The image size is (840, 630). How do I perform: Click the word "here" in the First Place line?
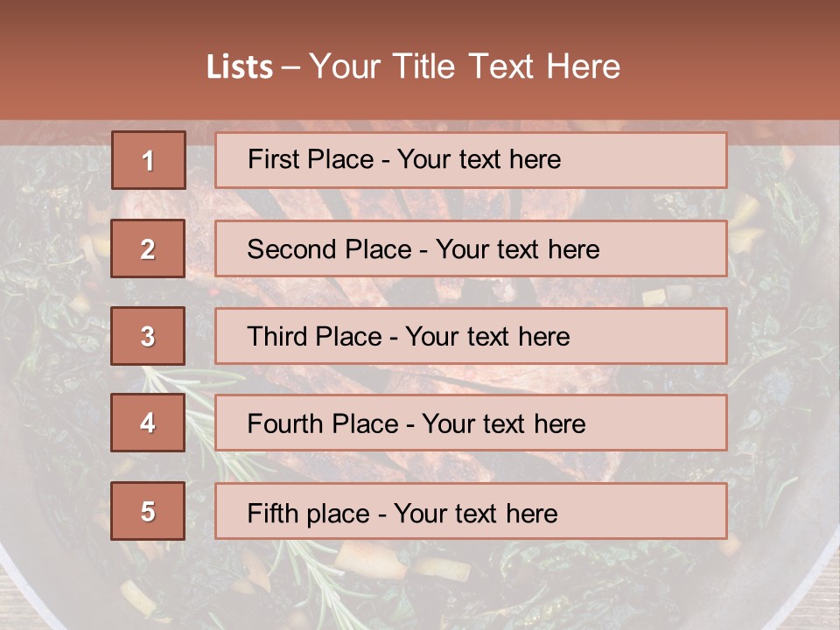[535, 160]
